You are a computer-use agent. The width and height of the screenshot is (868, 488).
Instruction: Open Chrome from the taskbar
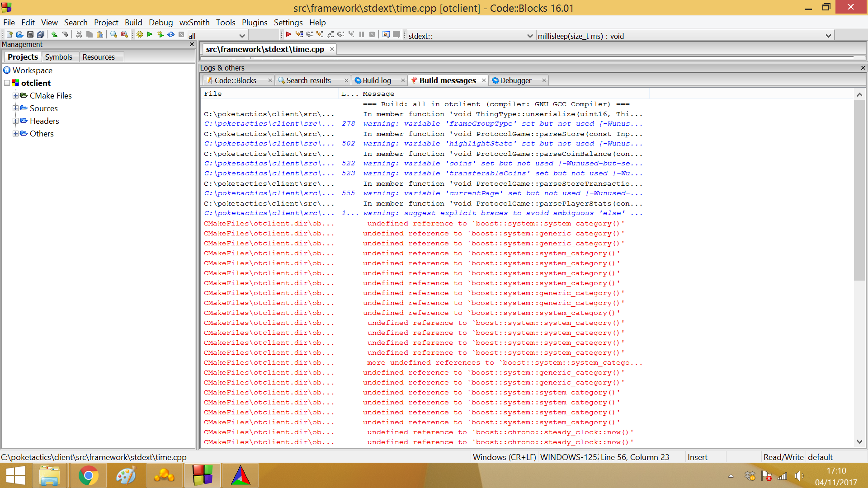(88, 475)
